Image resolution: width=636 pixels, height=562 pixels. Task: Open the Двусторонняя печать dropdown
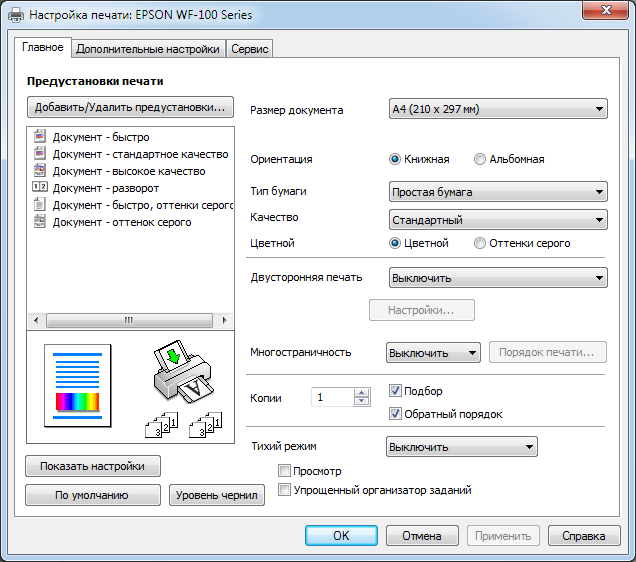[x=498, y=278]
